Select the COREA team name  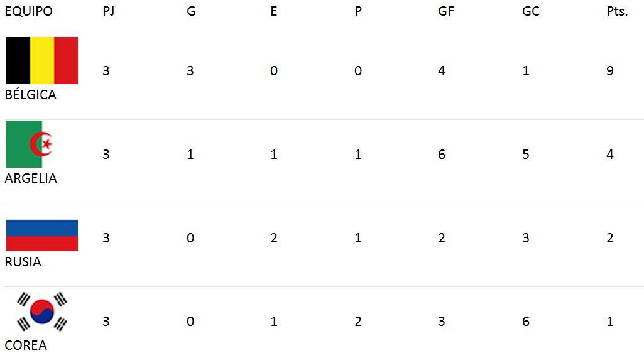click(26, 345)
